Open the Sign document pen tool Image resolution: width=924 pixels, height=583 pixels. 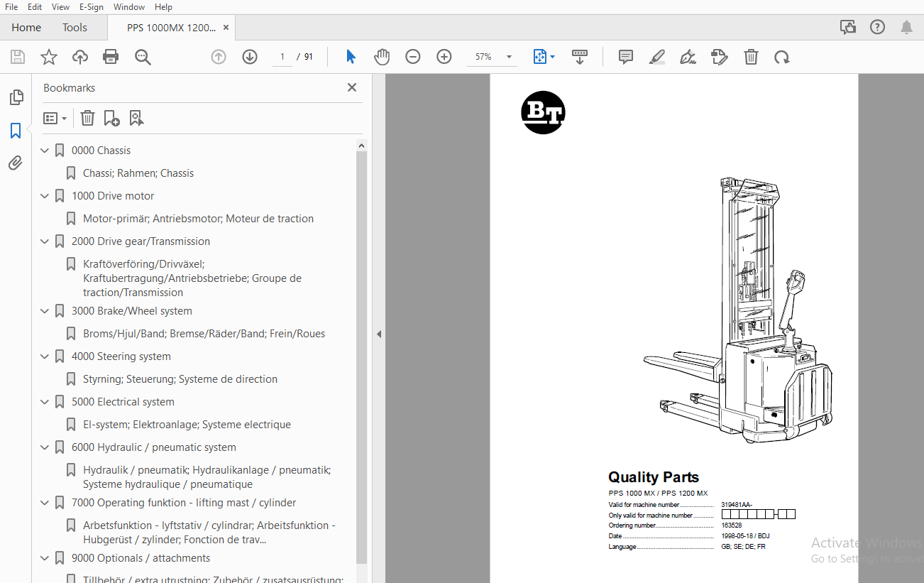[x=688, y=57]
